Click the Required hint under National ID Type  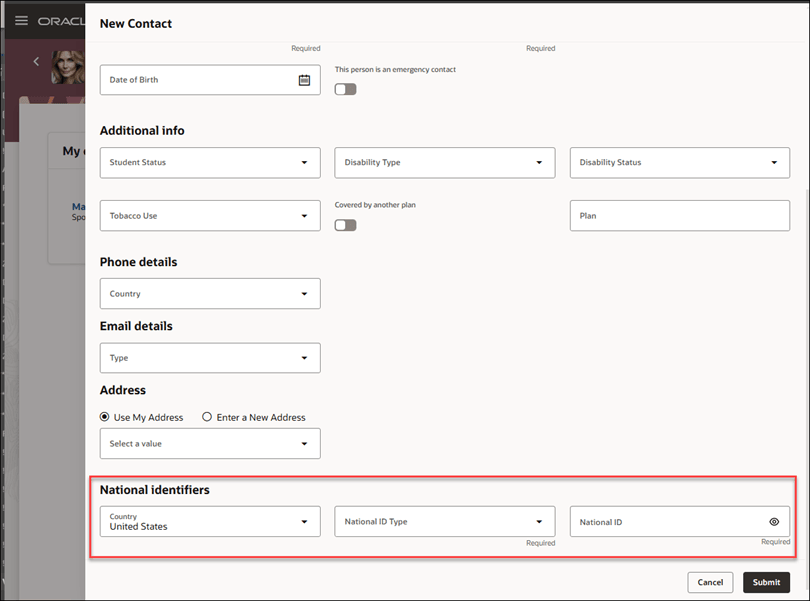point(541,543)
